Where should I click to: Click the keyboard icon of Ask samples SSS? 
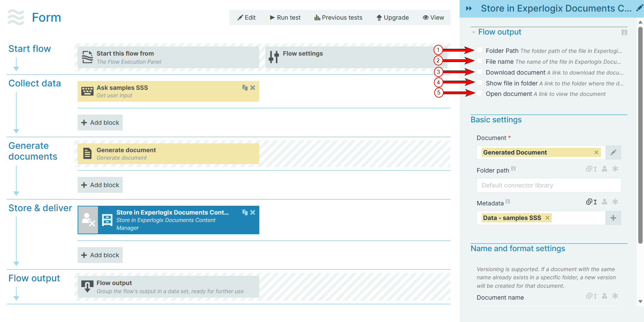[x=87, y=91]
